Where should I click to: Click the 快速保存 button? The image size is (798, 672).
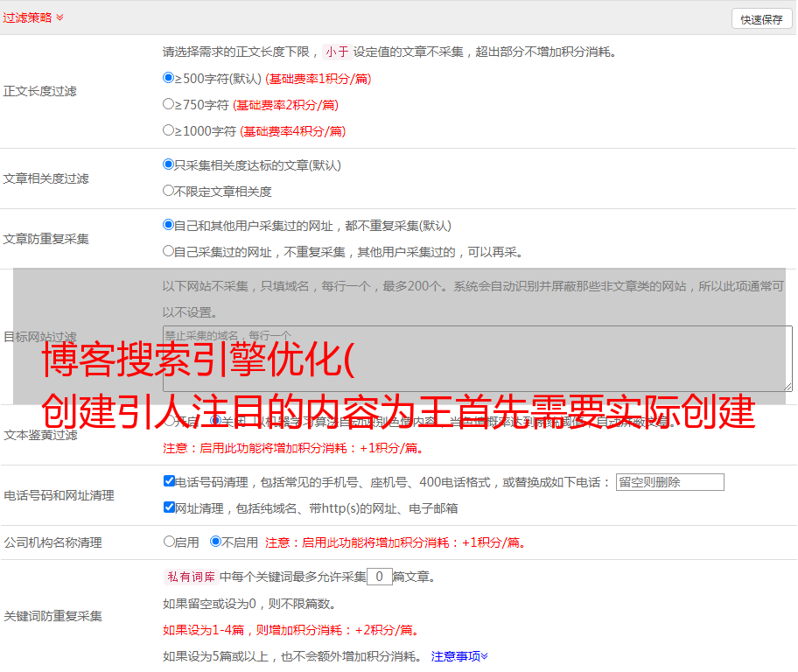761,19
